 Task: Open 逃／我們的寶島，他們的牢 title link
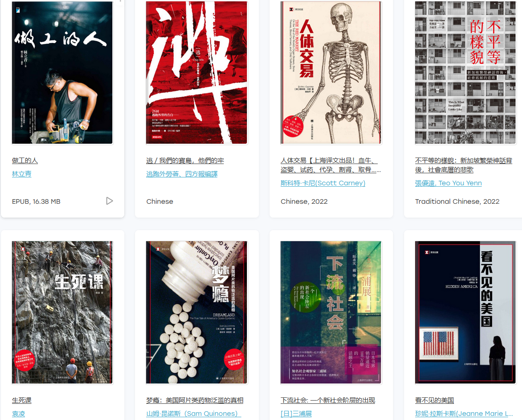185,161
